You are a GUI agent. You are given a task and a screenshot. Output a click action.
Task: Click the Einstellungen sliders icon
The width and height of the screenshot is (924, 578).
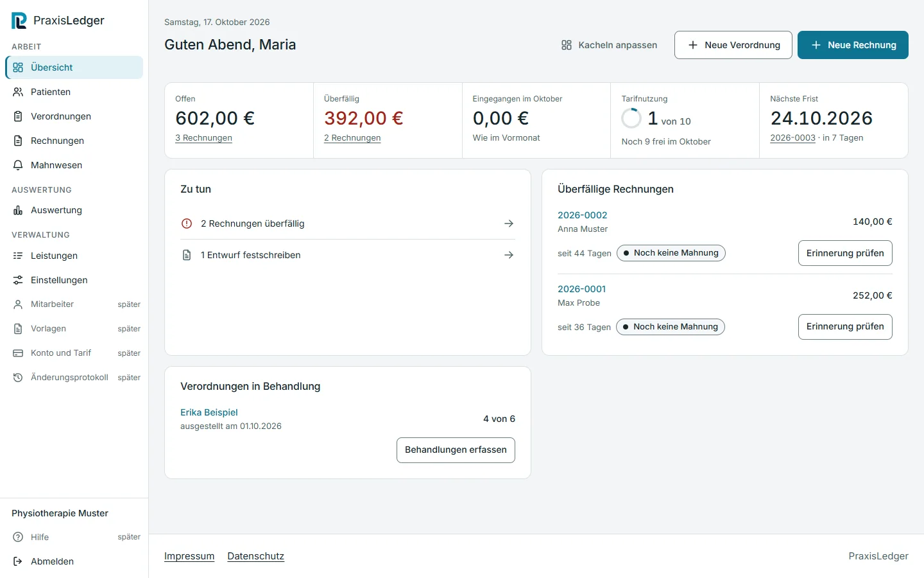18,280
